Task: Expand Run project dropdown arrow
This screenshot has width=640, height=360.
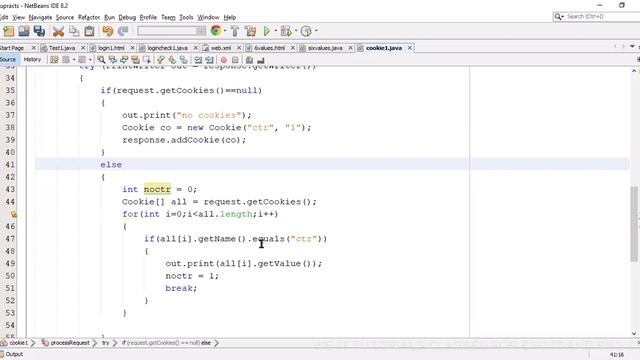Action: coord(276,31)
